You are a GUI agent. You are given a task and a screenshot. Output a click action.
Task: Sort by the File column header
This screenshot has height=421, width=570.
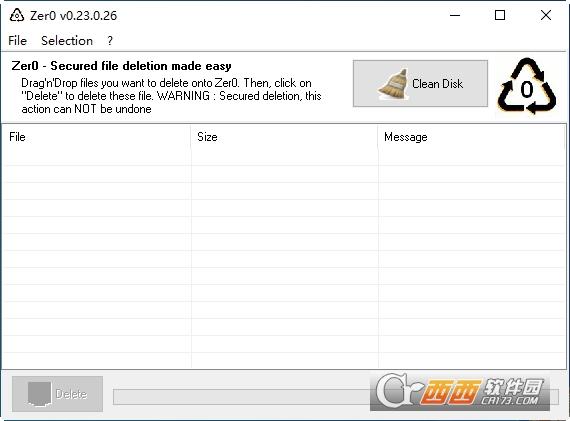(x=96, y=137)
